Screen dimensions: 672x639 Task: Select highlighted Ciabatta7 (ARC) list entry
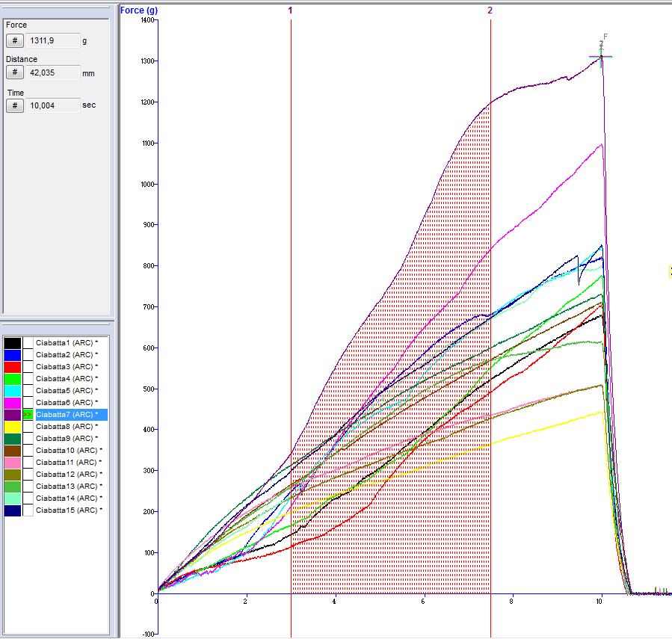pyautogui.click(x=71, y=415)
